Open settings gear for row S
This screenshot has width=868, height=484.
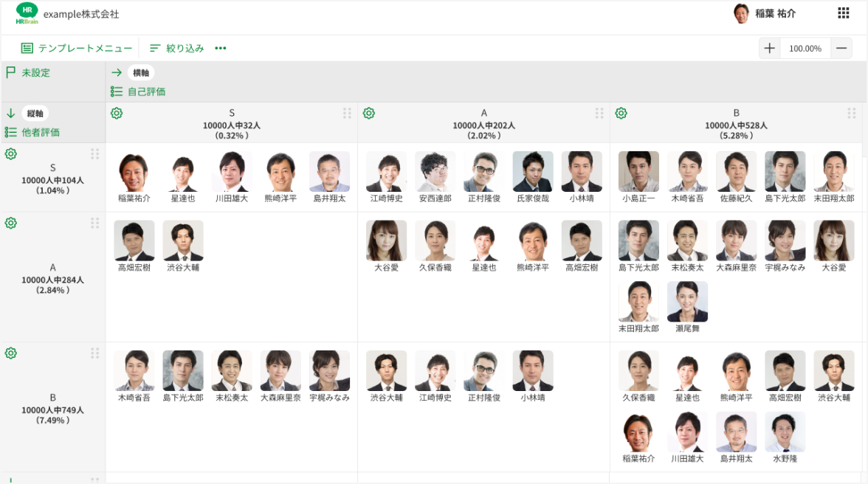pos(10,153)
